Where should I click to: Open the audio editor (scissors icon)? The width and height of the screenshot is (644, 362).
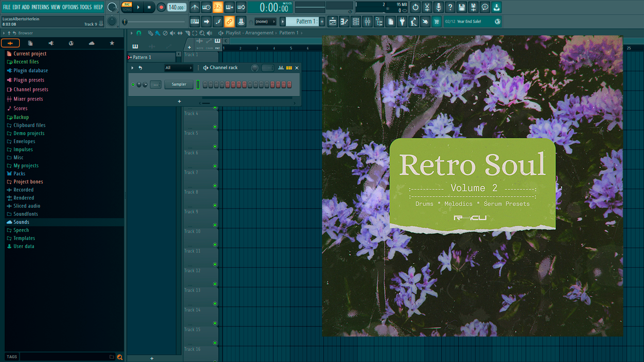(x=427, y=7)
